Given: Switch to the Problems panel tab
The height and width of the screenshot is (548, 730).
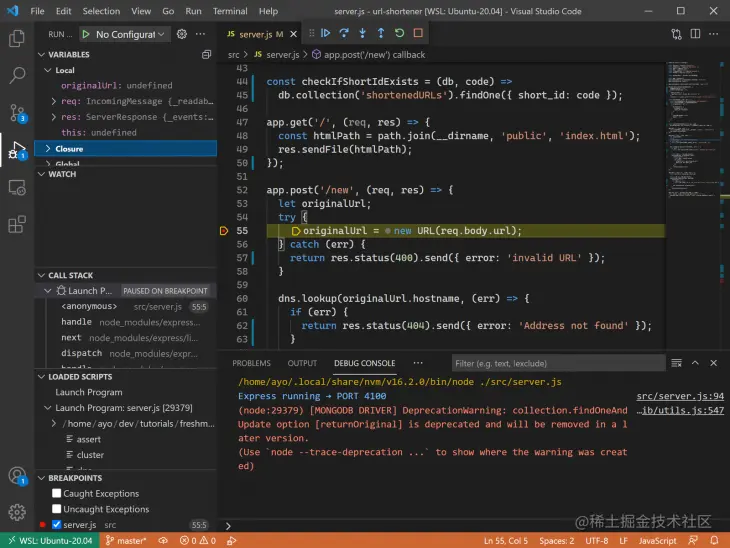Looking at the screenshot, I should pos(251,363).
